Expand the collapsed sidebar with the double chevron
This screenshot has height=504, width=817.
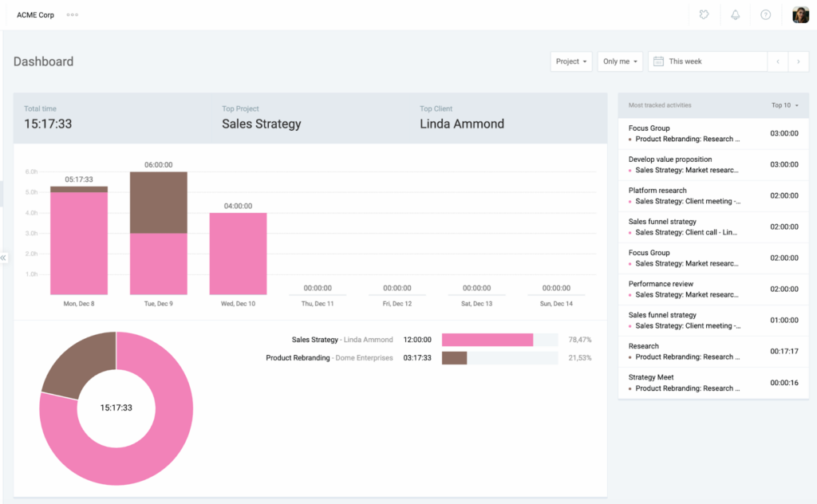pyautogui.click(x=4, y=258)
